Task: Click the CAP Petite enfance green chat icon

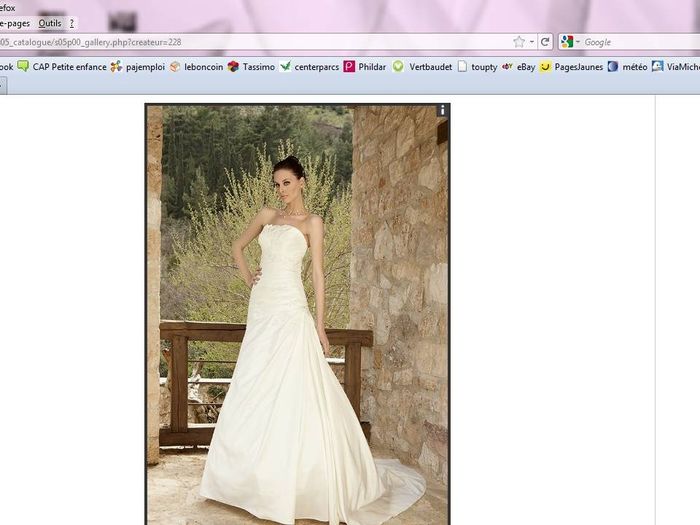Action: pyautogui.click(x=23, y=67)
